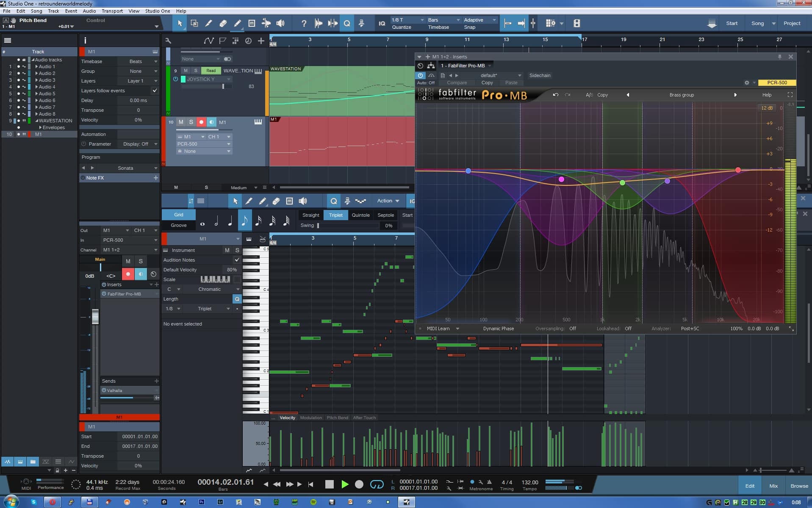Click the Mix button in bottom bar
The width and height of the screenshot is (812, 508).
(773, 486)
